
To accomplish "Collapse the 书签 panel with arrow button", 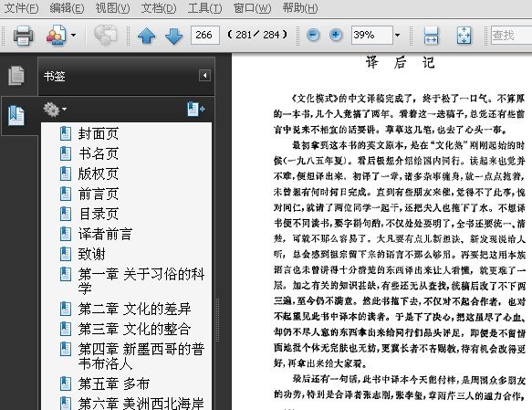I will pos(204,76).
